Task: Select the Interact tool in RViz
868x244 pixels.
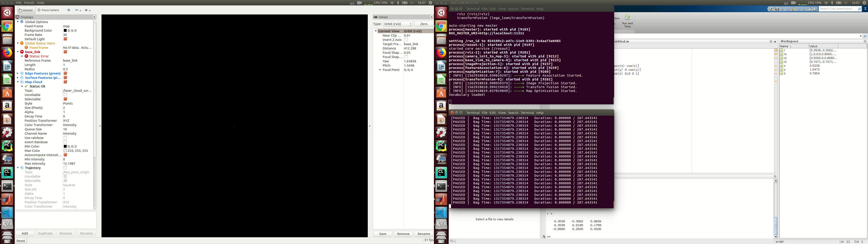Action: [x=26, y=10]
